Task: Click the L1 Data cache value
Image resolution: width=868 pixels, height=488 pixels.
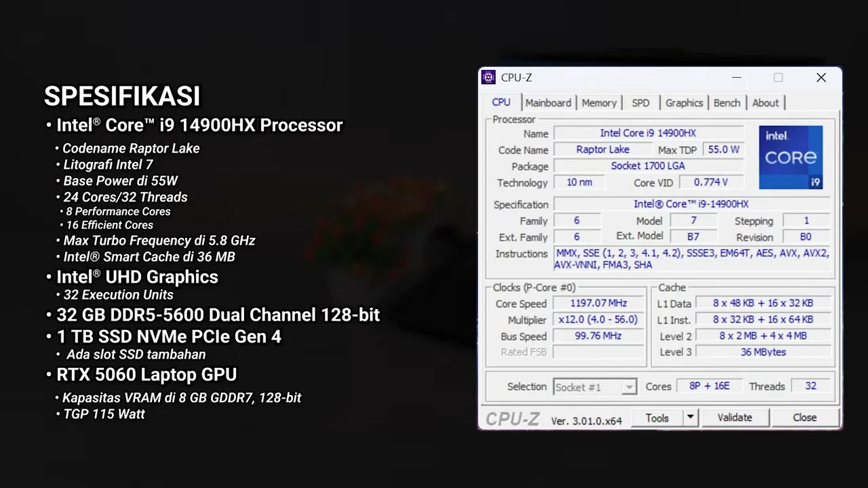Action: (763, 303)
